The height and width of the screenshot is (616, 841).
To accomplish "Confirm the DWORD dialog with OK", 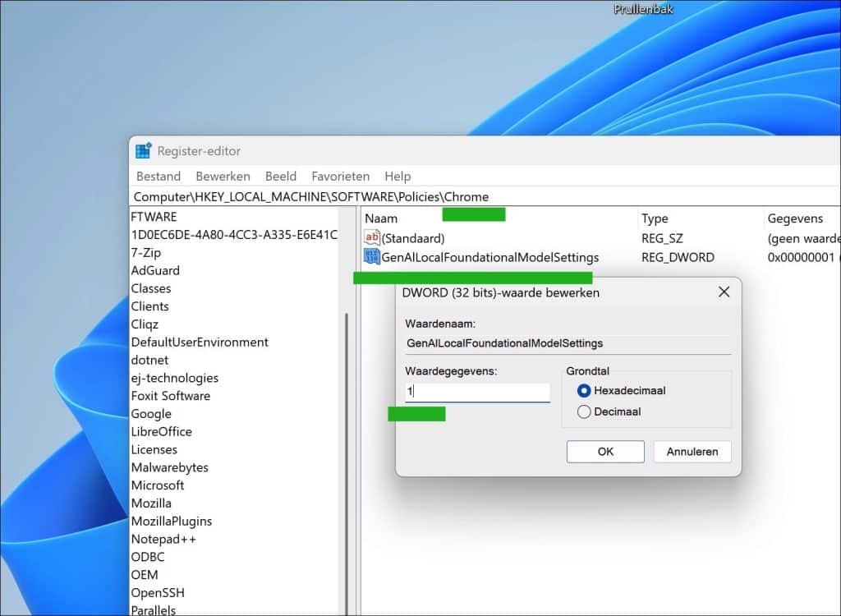I will tap(605, 452).
